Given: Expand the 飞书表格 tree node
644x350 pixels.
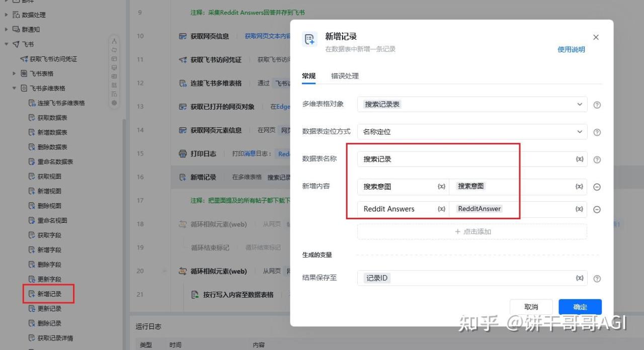Looking at the screenshot, I should [x=14, y=73].
